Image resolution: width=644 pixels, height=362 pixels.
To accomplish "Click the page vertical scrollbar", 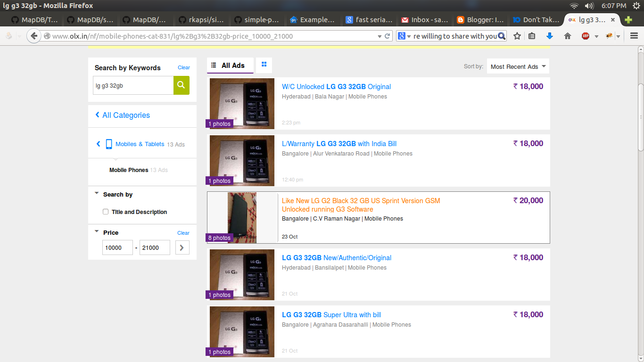I will click(641, 118).
